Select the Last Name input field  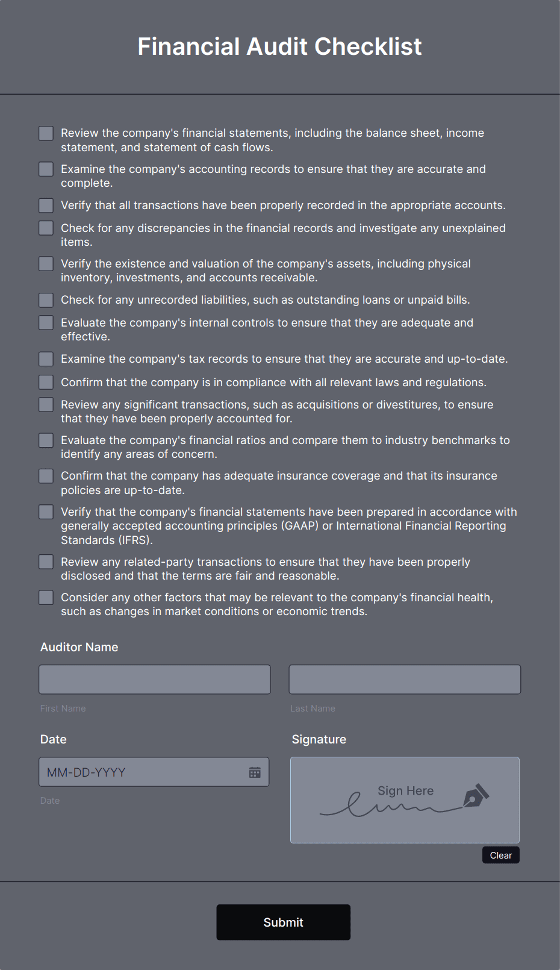pyautogui.click(x=404, y=679)
